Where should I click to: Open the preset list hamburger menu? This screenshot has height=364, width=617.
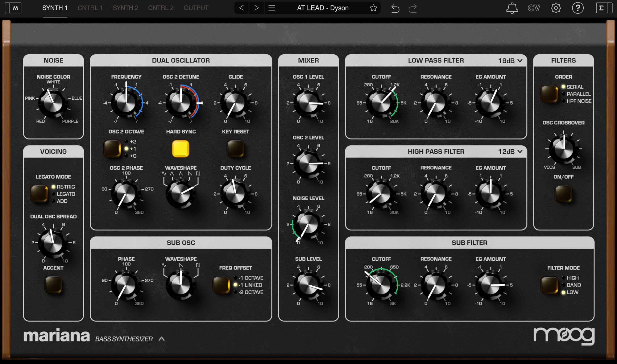tap(272, 8)
